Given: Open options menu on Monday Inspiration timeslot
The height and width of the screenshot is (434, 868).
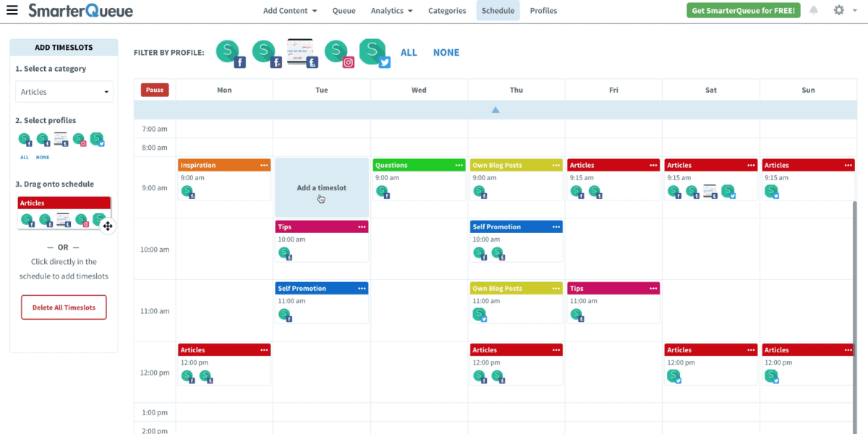Looking at the screenshot, I should coord(264,165).
